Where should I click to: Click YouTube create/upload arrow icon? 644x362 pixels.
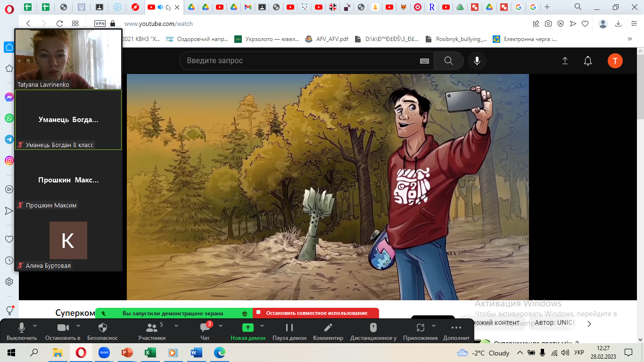[565, 61]
